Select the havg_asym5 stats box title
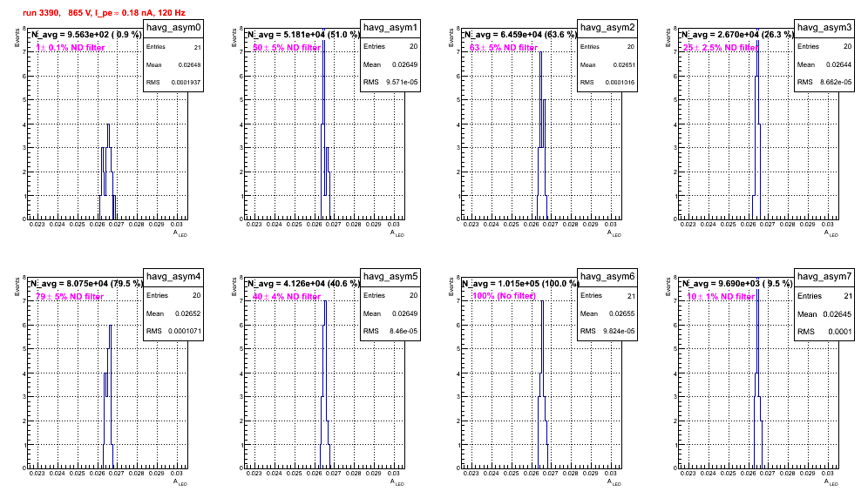This screenshot has height=498, width=868. click(390, 276)
